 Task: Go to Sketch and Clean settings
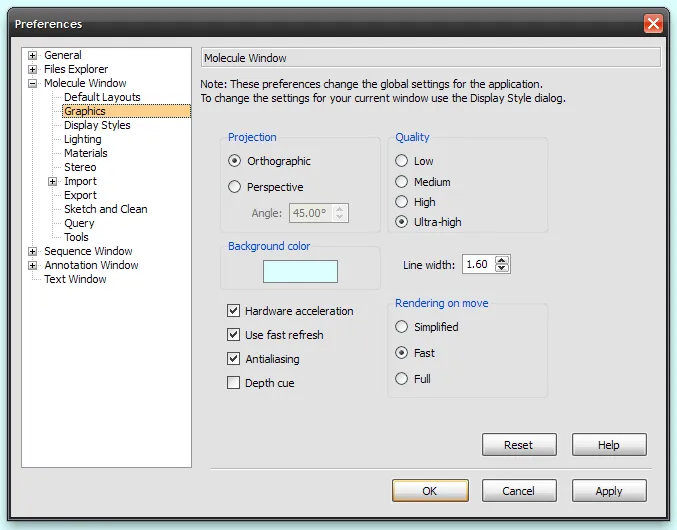click(x=105, y=210)
